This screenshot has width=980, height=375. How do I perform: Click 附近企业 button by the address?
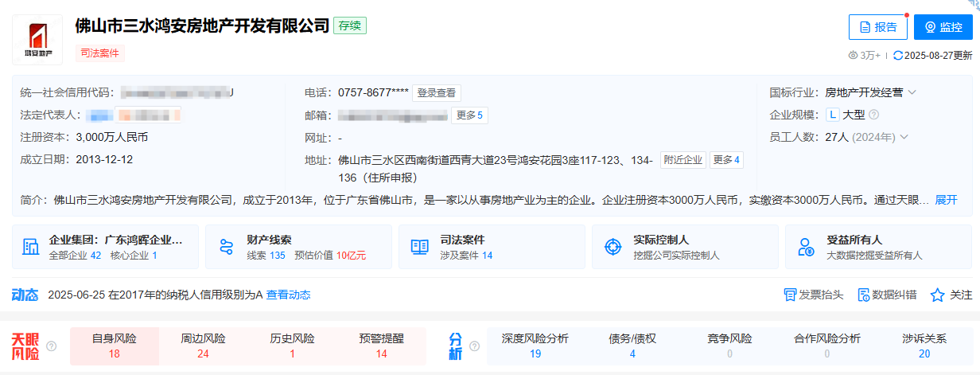(682, 160)
